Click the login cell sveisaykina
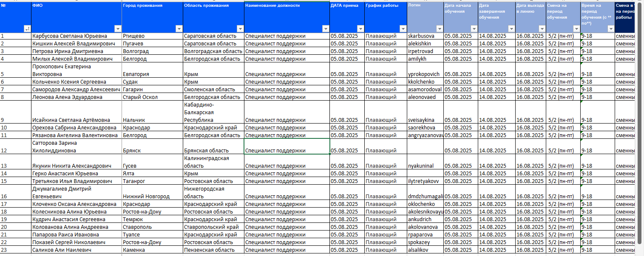644x256 pixels. [425, 113]
